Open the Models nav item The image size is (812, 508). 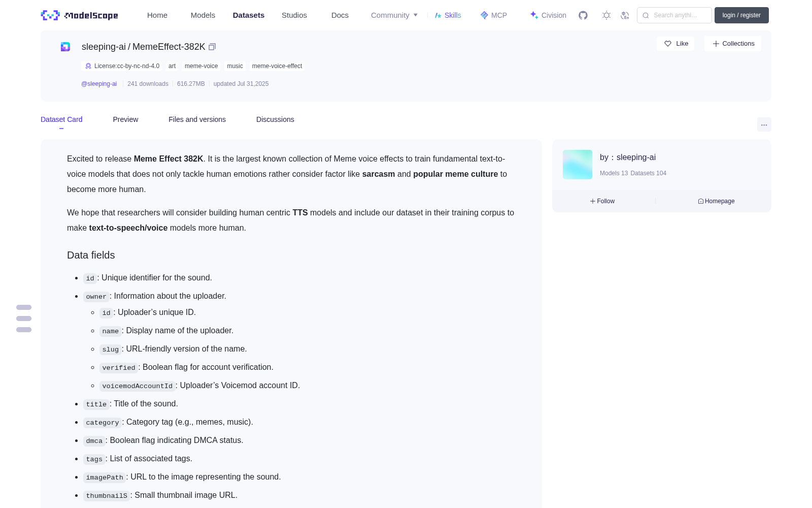pyautogui.click(x=203, y=15)
